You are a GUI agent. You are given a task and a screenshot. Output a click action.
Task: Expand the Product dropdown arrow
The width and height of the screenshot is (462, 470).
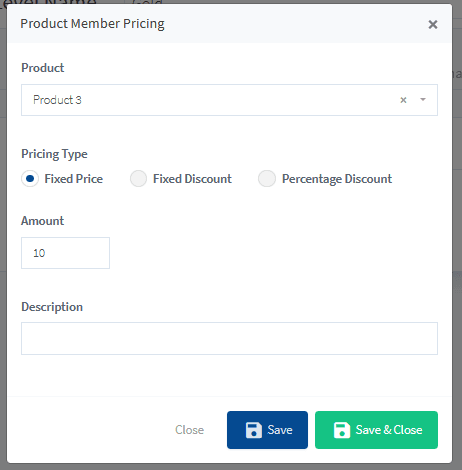423,100
